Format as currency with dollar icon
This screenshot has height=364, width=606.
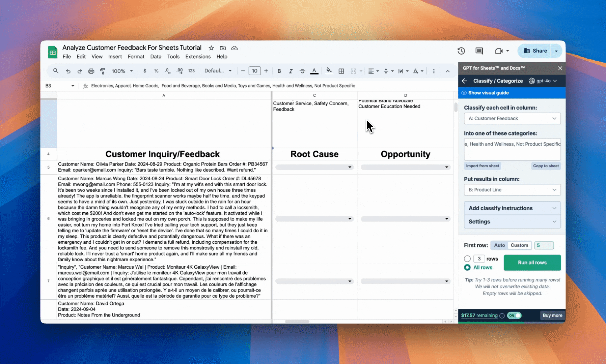145,71
